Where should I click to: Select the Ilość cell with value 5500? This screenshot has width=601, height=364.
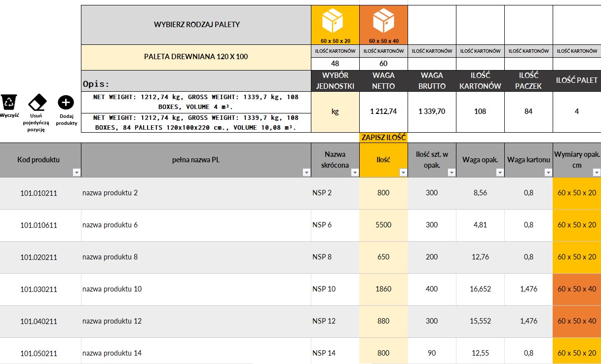click(383, 225)
